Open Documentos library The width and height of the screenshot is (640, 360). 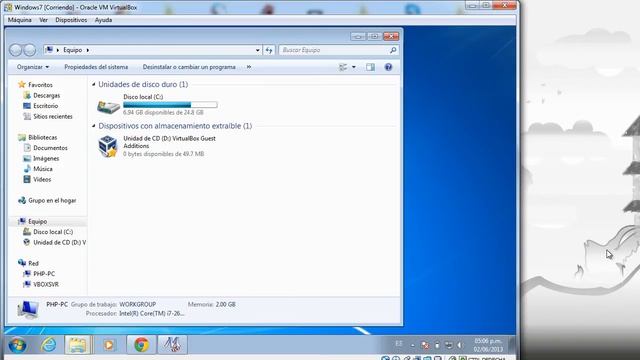[x=50, y=148]
